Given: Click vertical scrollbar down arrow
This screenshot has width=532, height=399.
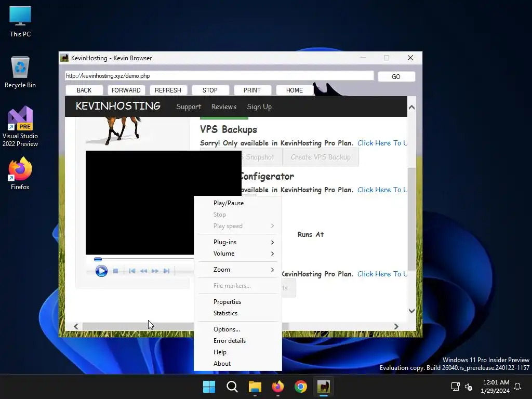Looking at the screenshot, I should (x=411, y=311).
